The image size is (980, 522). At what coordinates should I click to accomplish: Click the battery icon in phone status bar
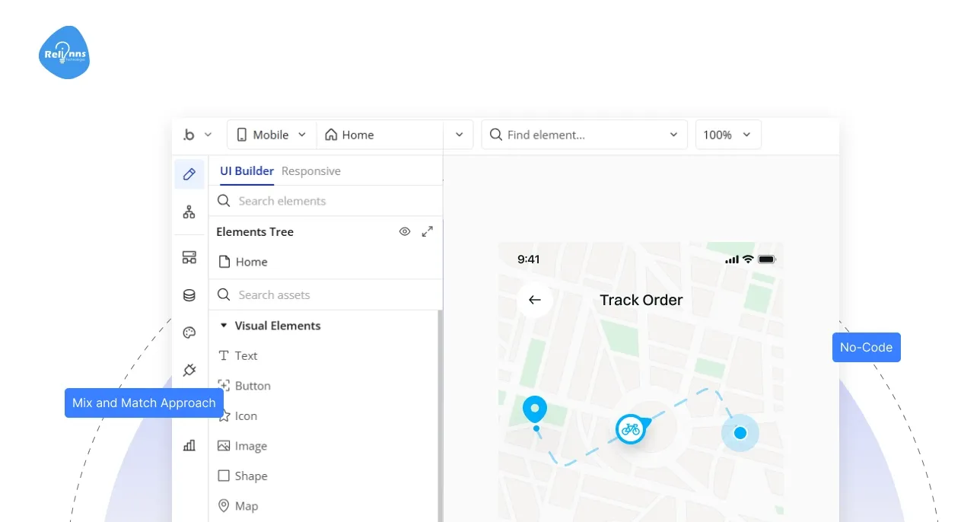[x=766, y=259]
